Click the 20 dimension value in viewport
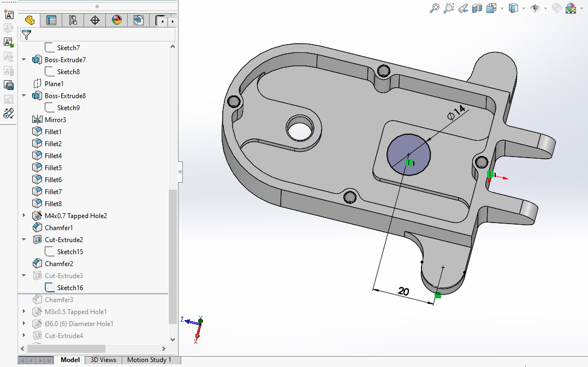The width and height of the screenshot is (588, 367). [x=403, y=292]
